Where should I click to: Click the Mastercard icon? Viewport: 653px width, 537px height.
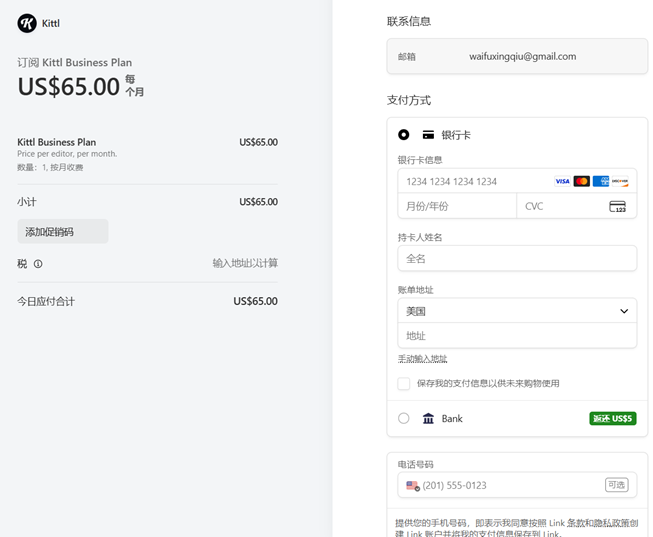point(581,181)
